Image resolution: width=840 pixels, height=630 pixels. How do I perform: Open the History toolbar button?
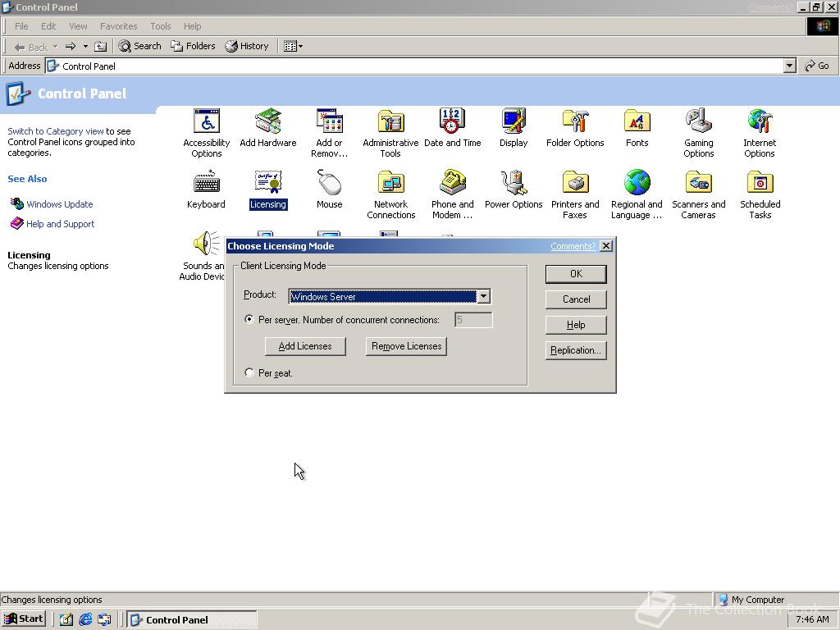tap(247, 46)
